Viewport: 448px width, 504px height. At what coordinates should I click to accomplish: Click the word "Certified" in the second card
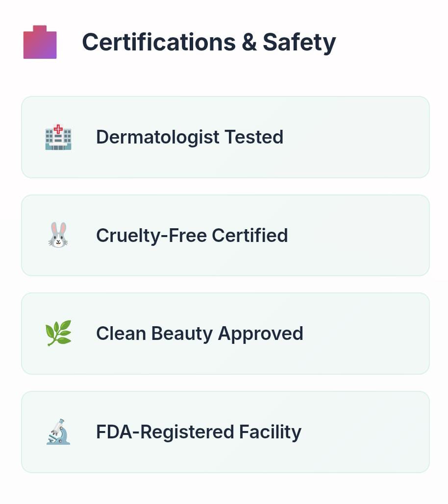(x=250, y=236)
